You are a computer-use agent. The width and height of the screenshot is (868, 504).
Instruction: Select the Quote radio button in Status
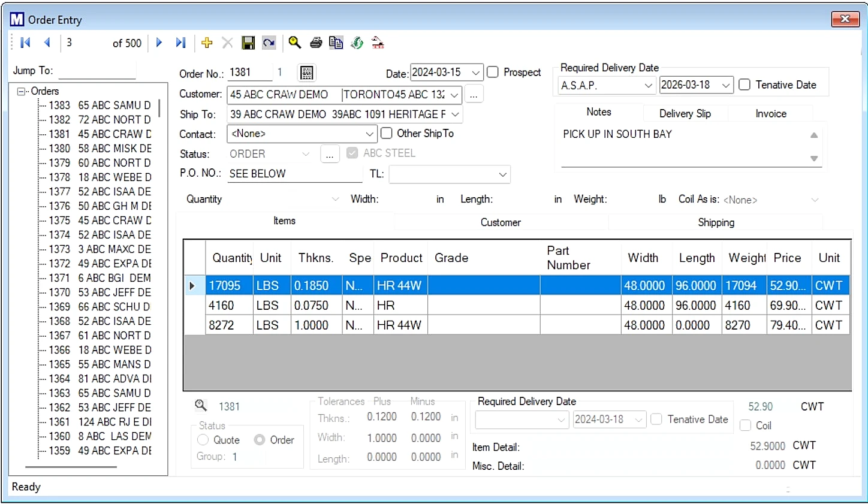pos(204,440)
